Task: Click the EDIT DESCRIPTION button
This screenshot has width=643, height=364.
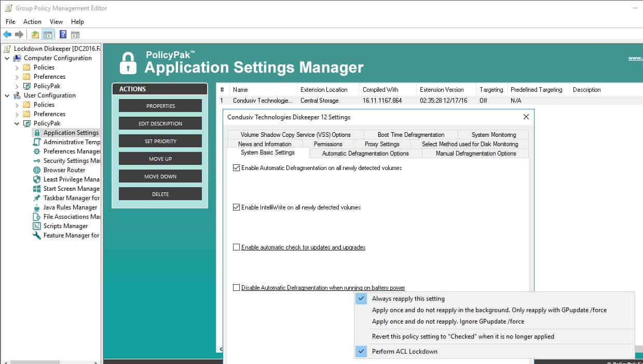Action: coord(160,123)
